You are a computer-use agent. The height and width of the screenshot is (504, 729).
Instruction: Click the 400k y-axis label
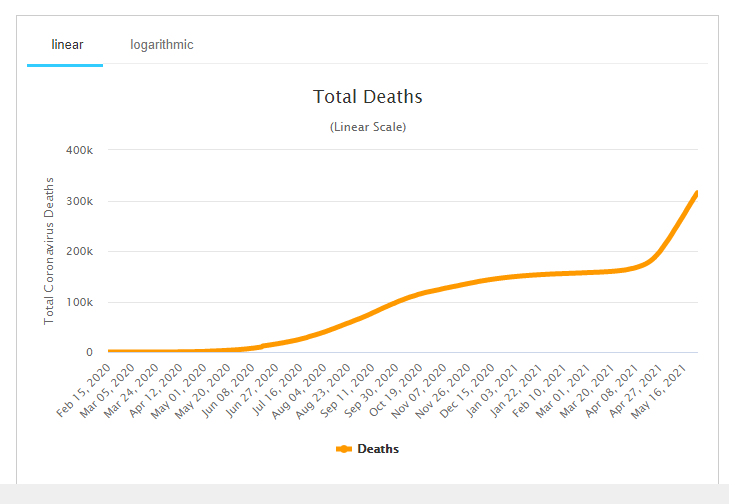click(80, 150)
